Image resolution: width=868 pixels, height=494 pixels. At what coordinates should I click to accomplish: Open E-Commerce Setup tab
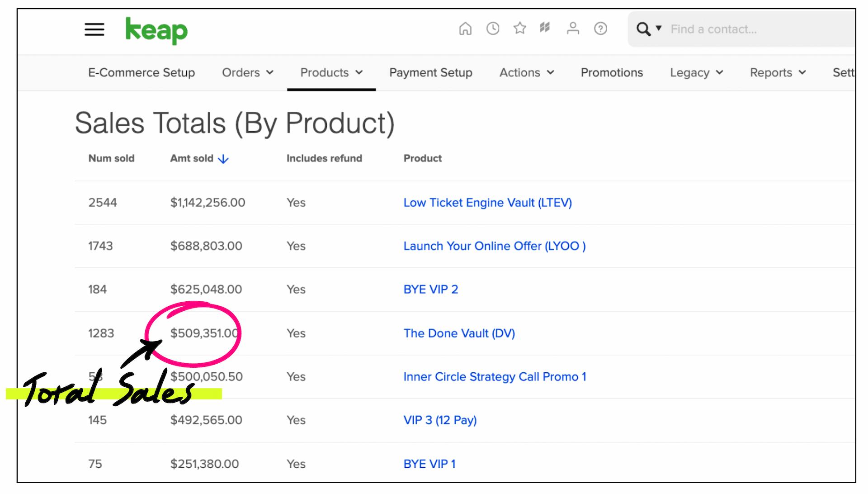click(x=142, y=72)
